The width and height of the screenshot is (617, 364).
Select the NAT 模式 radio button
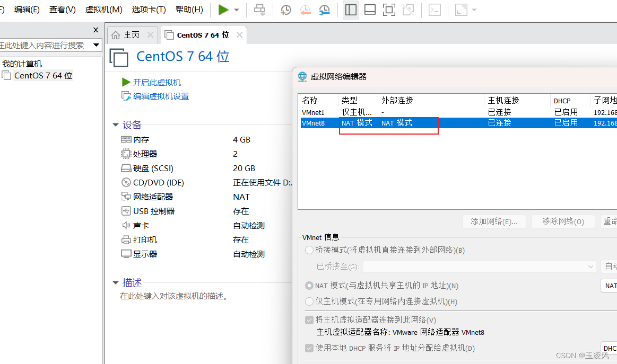point(309,286)
